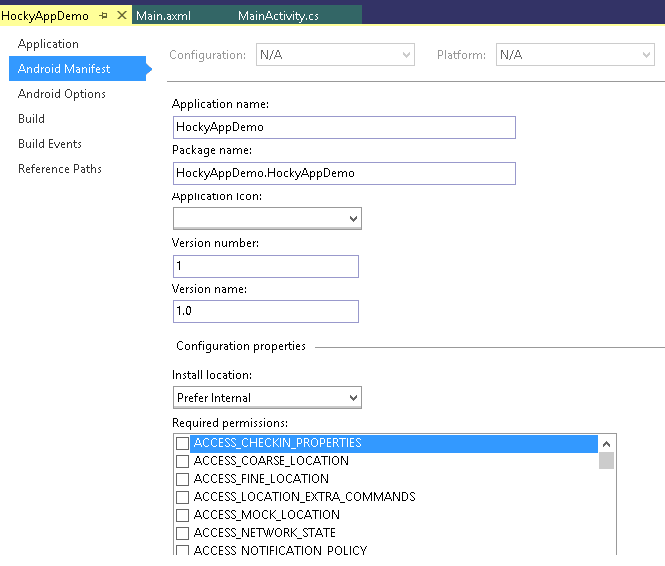Open the Reference Paths page
The height and width of the screenshot is (566, 665).
click(60, 169)
